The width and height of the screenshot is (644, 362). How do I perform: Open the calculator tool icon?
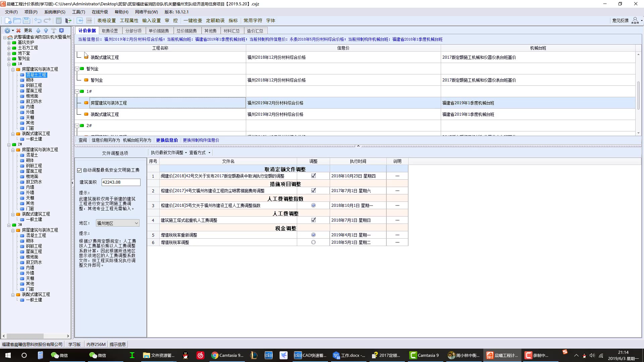coord(59,20)
